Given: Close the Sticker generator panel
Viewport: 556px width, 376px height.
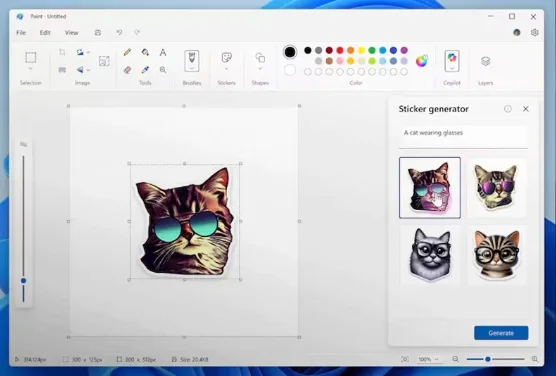Looking at the screenshot, I should click(x=526, y=109).
